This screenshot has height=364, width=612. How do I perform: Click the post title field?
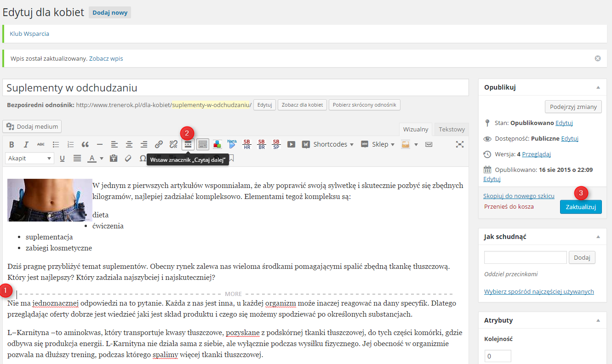235,87
